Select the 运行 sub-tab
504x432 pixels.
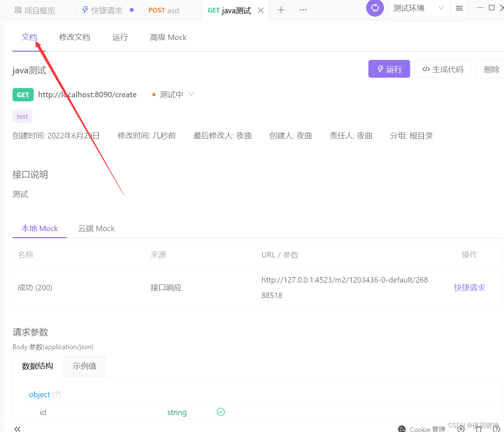pos(120,37)
